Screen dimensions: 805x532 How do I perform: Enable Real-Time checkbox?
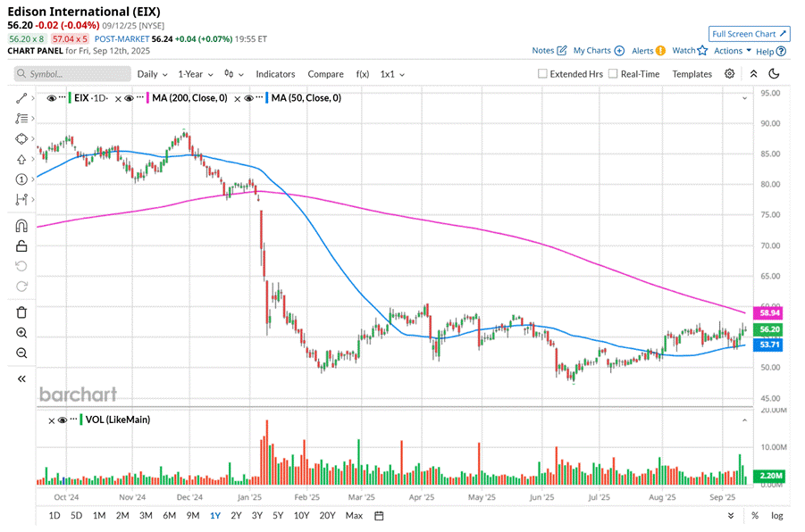(x=613, y=74)
